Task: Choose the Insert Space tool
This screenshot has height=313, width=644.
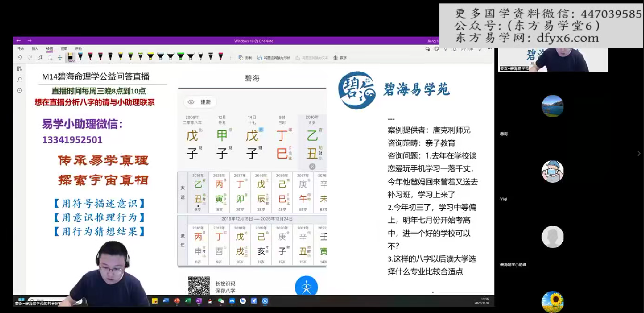Action: pos(60,58)
